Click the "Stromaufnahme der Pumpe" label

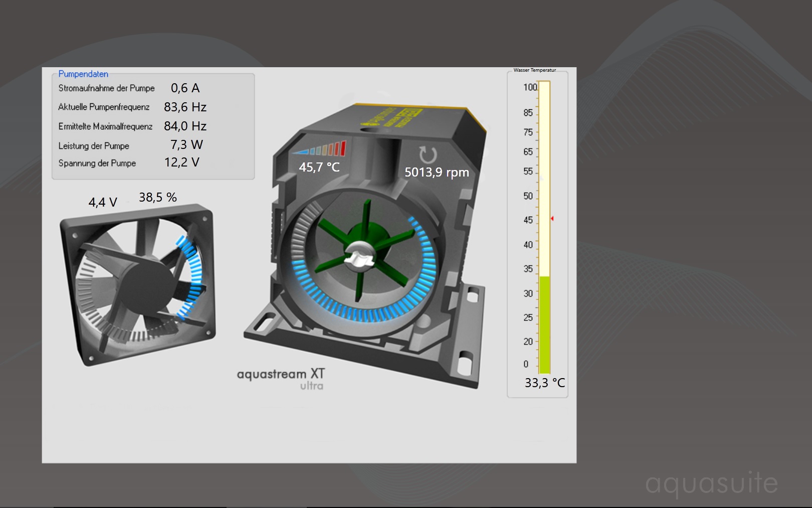(106, 88)
